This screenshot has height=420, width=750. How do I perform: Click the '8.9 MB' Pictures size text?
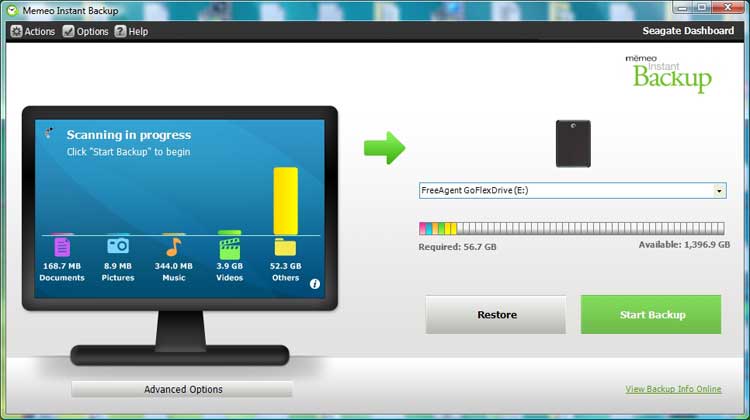click(x=118, y=266)
